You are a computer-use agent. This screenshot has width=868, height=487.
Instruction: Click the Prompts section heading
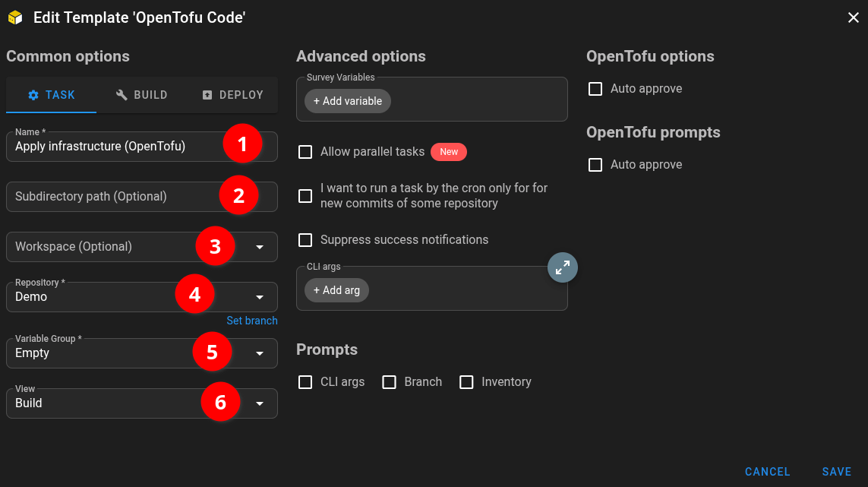point(327,349)
